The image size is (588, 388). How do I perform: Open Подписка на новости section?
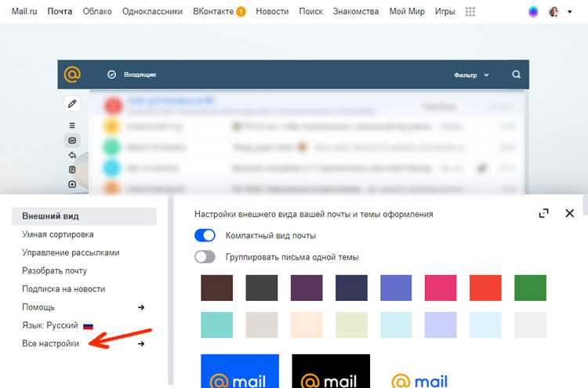coord(64,289)
